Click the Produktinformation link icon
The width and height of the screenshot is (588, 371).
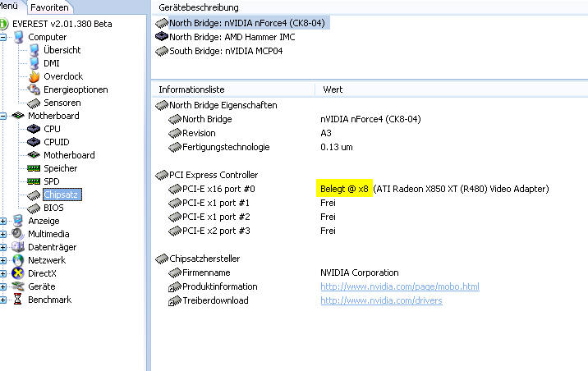coord(175,287)
